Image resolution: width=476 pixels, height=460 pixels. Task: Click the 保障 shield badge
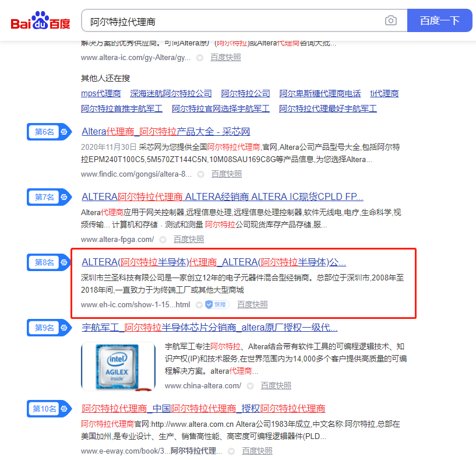(x=216, y=304)
